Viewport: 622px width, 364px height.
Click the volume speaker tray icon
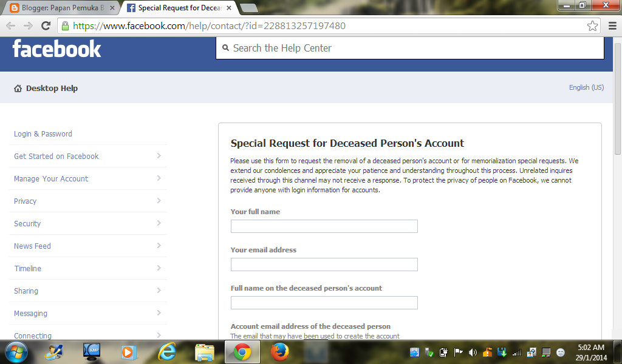tap(473, 352)
